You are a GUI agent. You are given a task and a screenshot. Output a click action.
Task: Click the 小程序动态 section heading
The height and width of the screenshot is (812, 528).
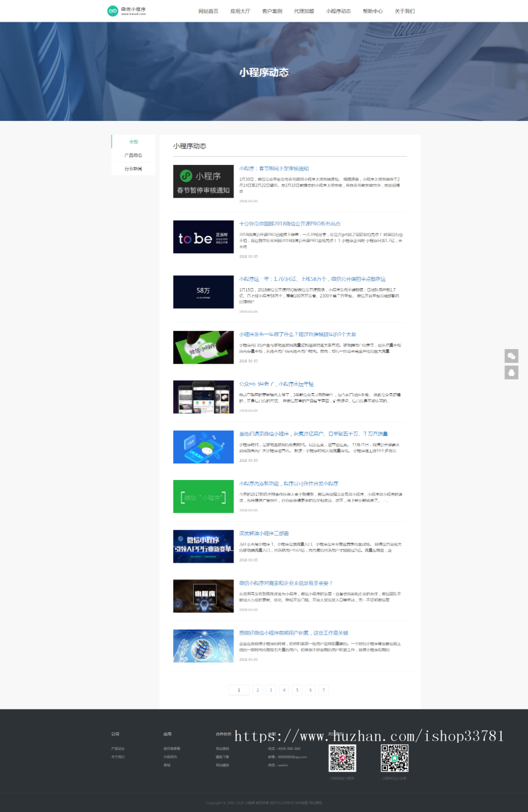(x=189, y=146)
